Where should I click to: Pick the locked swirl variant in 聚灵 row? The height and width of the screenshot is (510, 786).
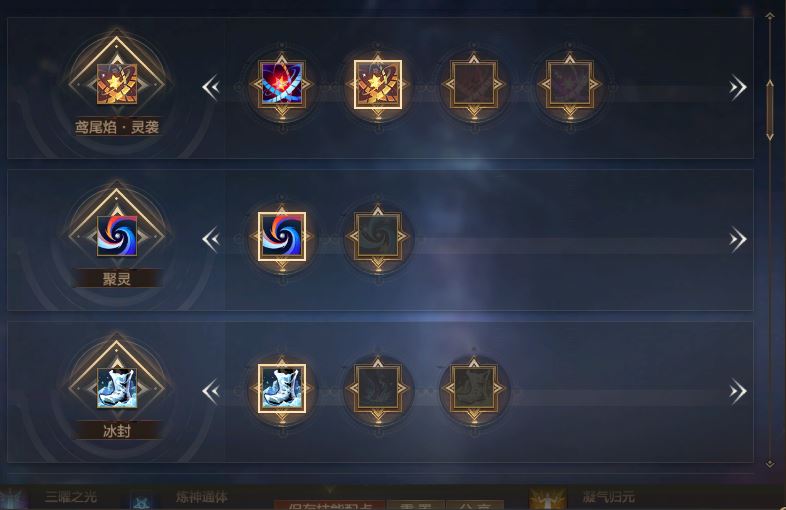(378, 236)
